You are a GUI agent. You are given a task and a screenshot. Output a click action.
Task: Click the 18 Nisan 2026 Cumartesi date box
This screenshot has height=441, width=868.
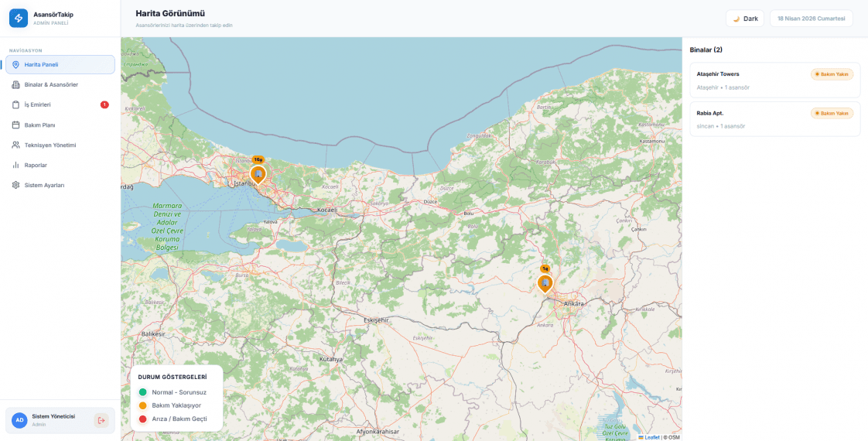click(811, 19)
